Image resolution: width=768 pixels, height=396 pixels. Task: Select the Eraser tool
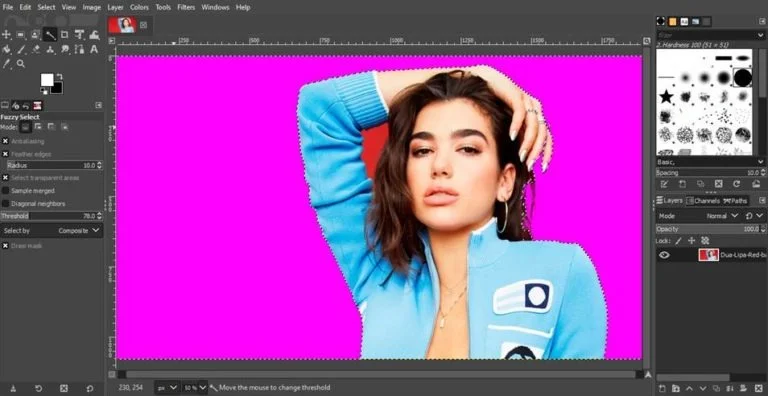coord(36,50)
